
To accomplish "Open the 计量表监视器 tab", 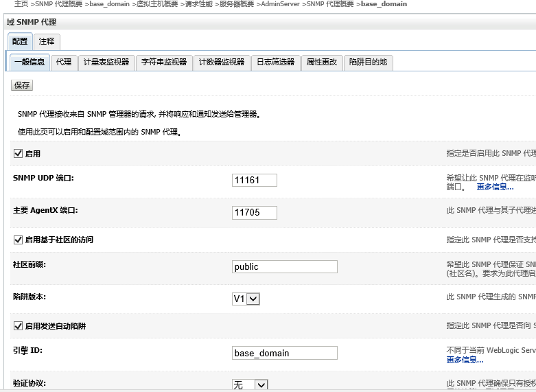I will pyautogui.click(x=106, y=62).
